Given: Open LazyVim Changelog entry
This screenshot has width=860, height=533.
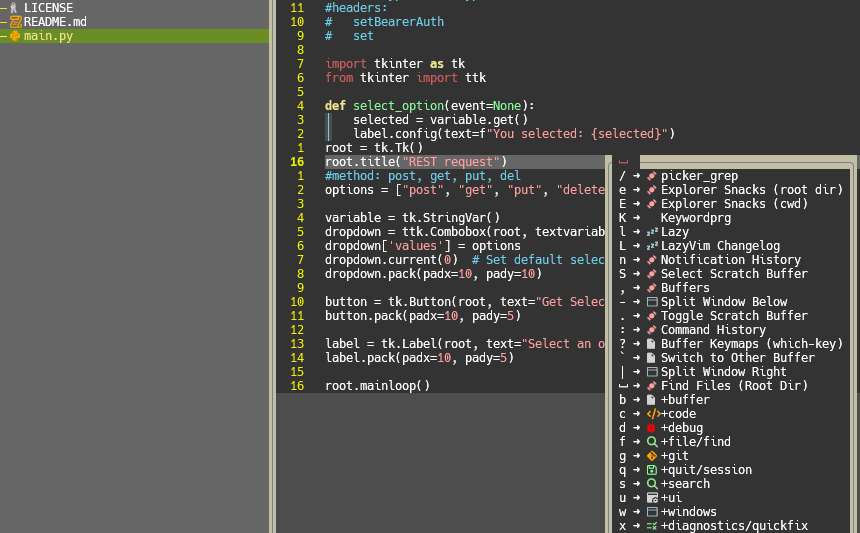Looking at the screenshot, I should click(720, 246).
